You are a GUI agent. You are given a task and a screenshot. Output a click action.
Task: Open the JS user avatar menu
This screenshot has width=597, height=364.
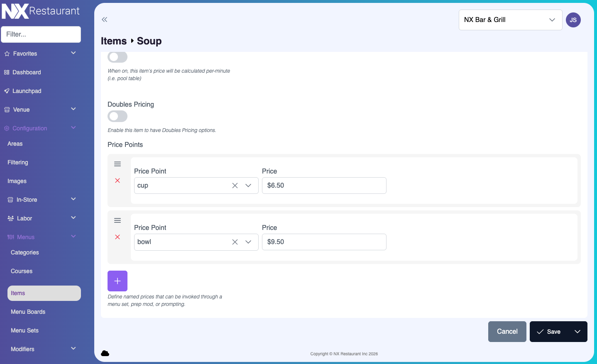tap(573, 20)
